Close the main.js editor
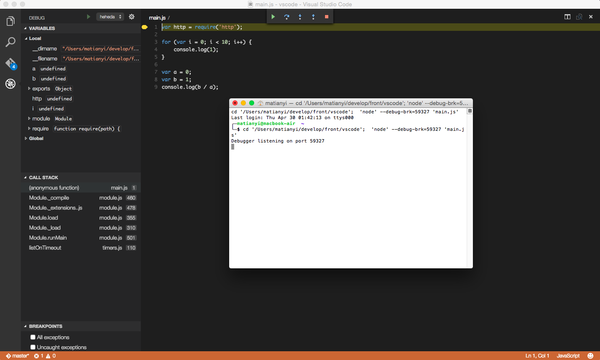600x360 pixels. pyautogui.click(x=591, y=17)
